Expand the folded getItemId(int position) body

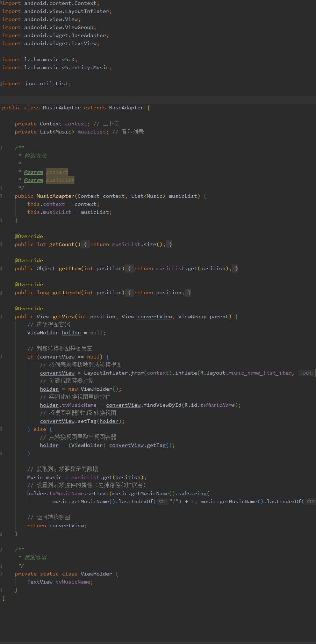click(1, 292)
